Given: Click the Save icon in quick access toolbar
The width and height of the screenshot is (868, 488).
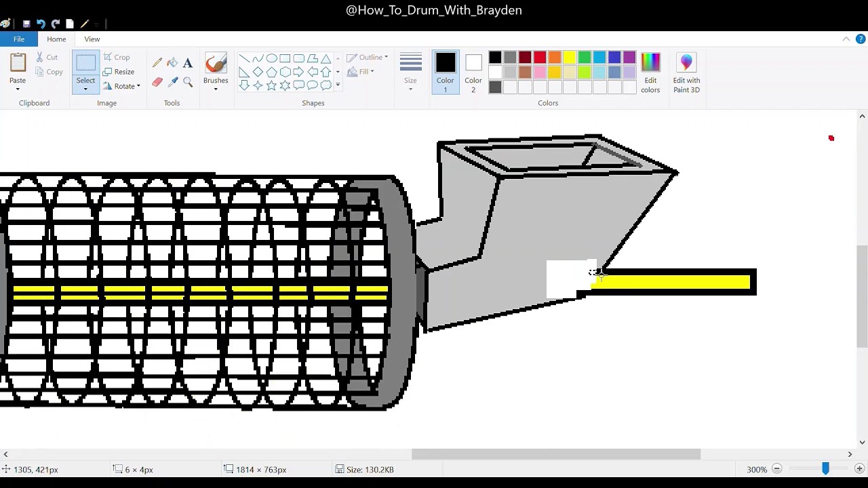Looking at the screenshot, I should click(26, 24).
